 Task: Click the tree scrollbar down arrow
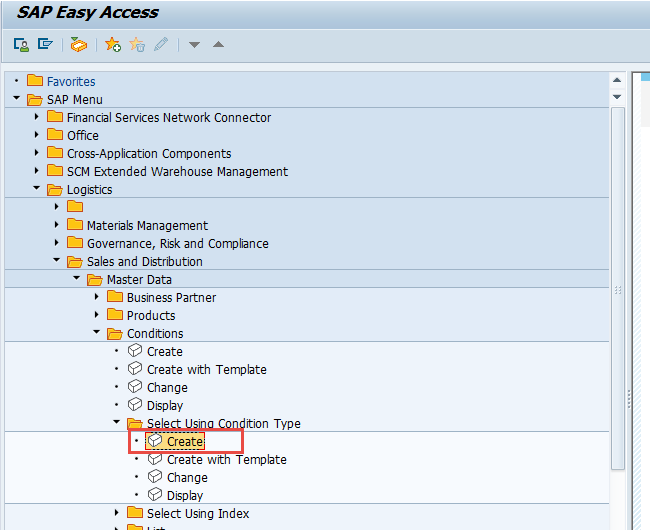617,97
